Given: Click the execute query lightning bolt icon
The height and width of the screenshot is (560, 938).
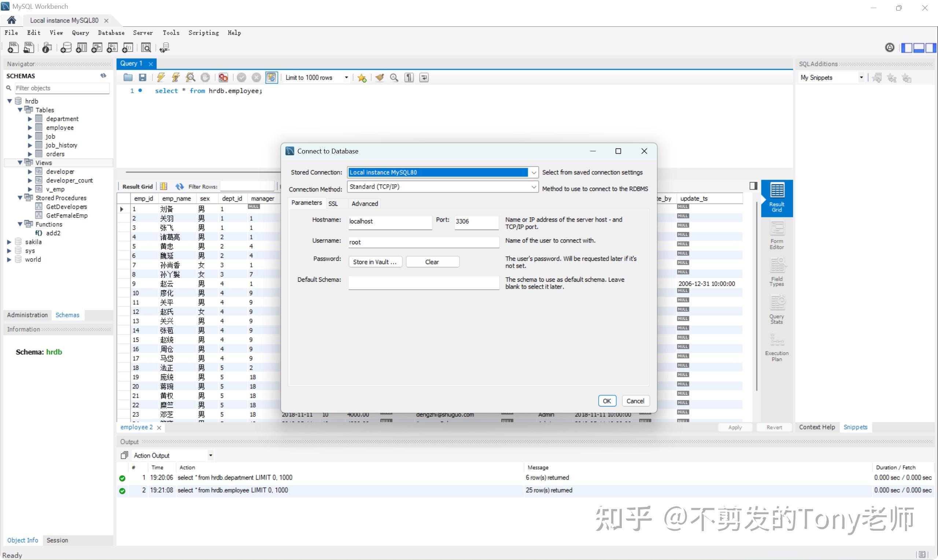Looking at the screenshot, I should [x=161, y=78].
